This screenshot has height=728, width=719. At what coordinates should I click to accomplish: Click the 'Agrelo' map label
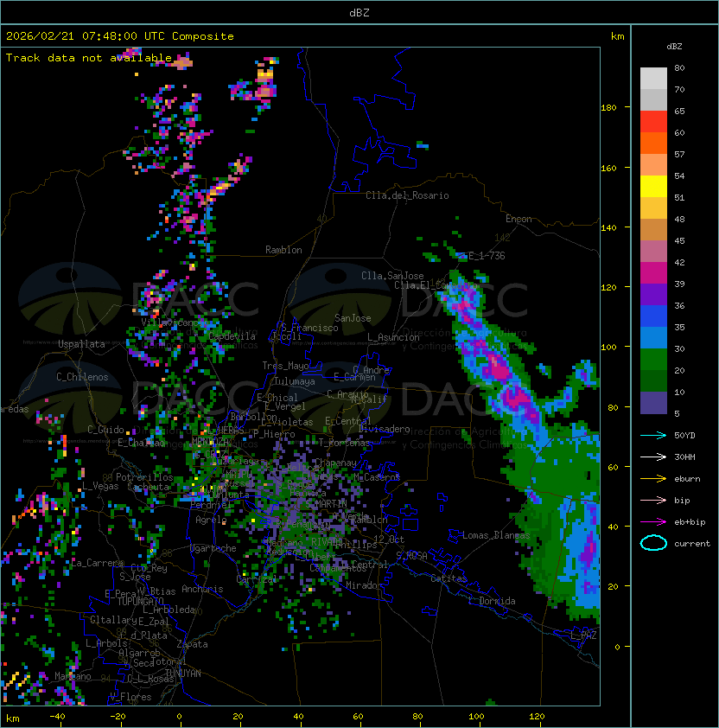click(211, 520)
